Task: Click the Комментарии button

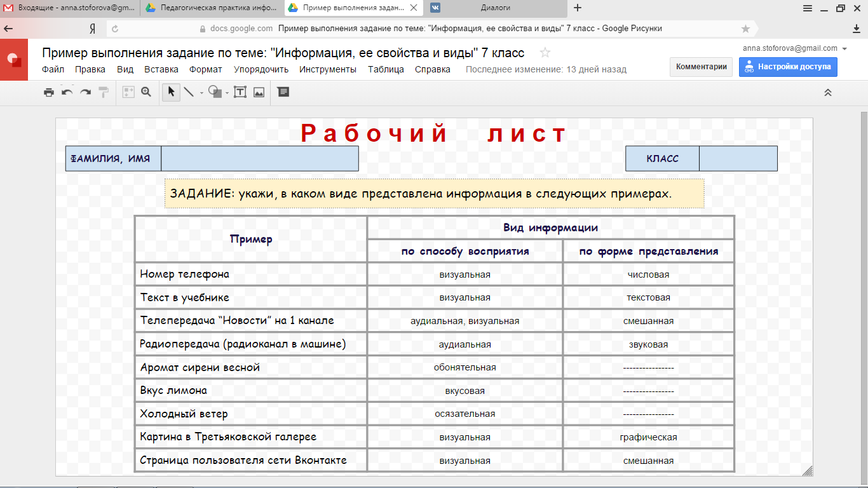Action: (701, 67)
